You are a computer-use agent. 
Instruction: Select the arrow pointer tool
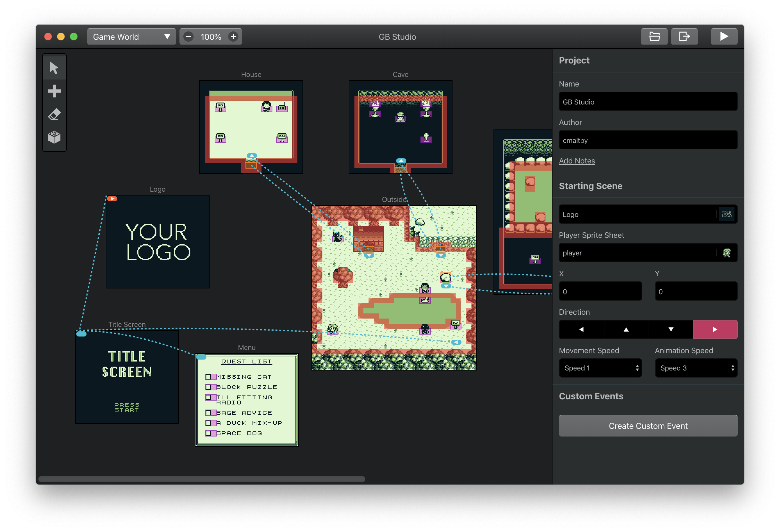[54, 68]
